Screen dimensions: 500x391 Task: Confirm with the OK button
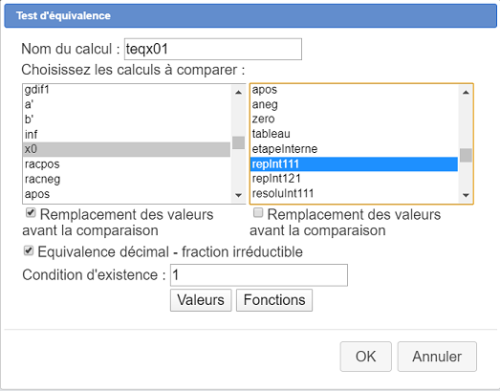tap(366, 356)
